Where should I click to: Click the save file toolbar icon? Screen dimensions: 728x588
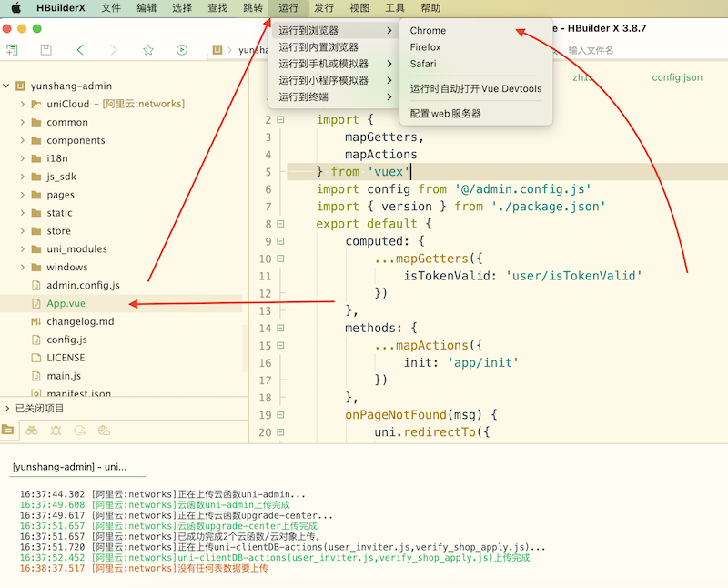point(46,50)
